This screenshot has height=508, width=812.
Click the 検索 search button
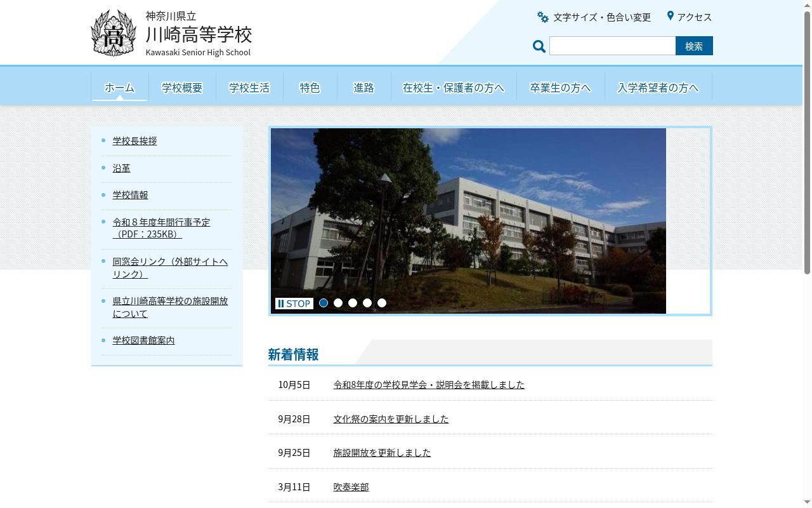point(694,46)
